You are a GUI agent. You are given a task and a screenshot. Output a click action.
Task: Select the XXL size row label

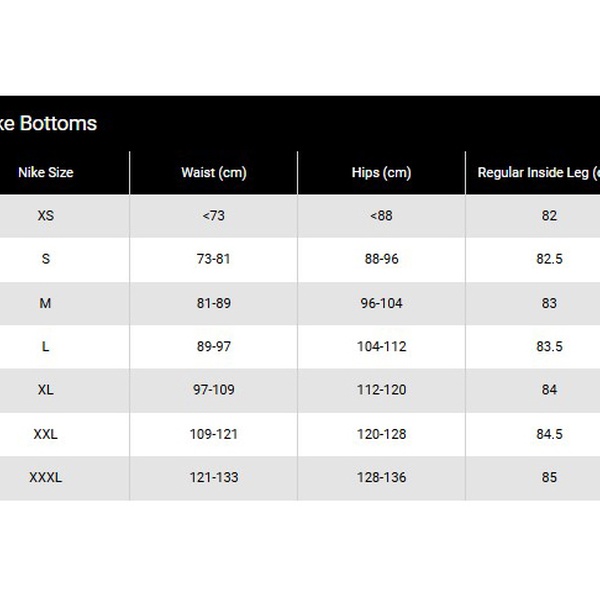(x=46, y=434)
